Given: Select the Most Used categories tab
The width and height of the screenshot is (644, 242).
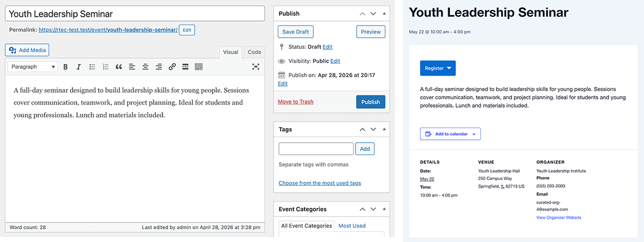Looking at the screenshot, I should [x=352, y=226].
